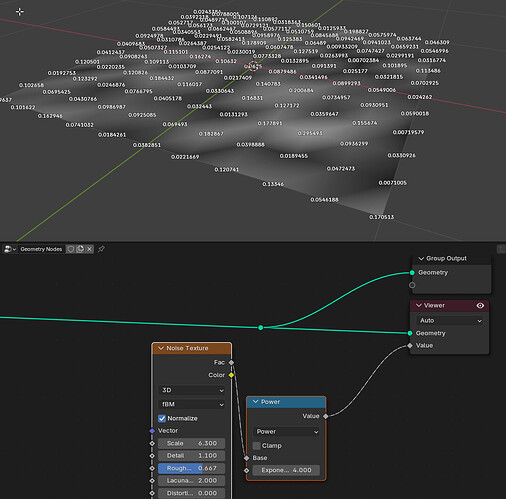Click Viewer Geometry input socket
This screenshot has width=506, height=499.
(x=410, y=333)
